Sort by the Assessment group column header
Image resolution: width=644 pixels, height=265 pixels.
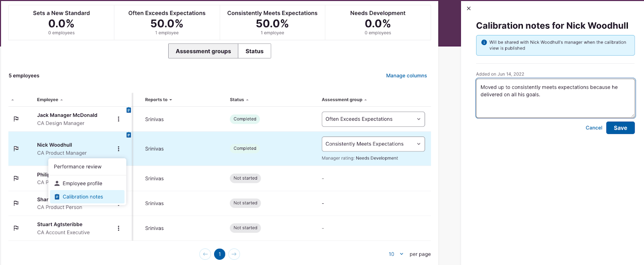[x=344, y=100]
